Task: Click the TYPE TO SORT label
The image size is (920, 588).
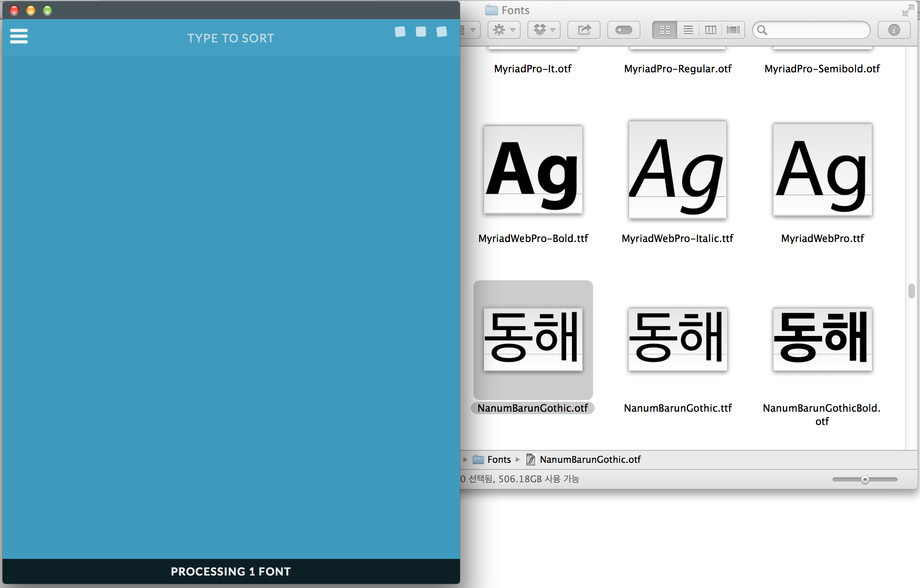Action: [x=231, y=38]
